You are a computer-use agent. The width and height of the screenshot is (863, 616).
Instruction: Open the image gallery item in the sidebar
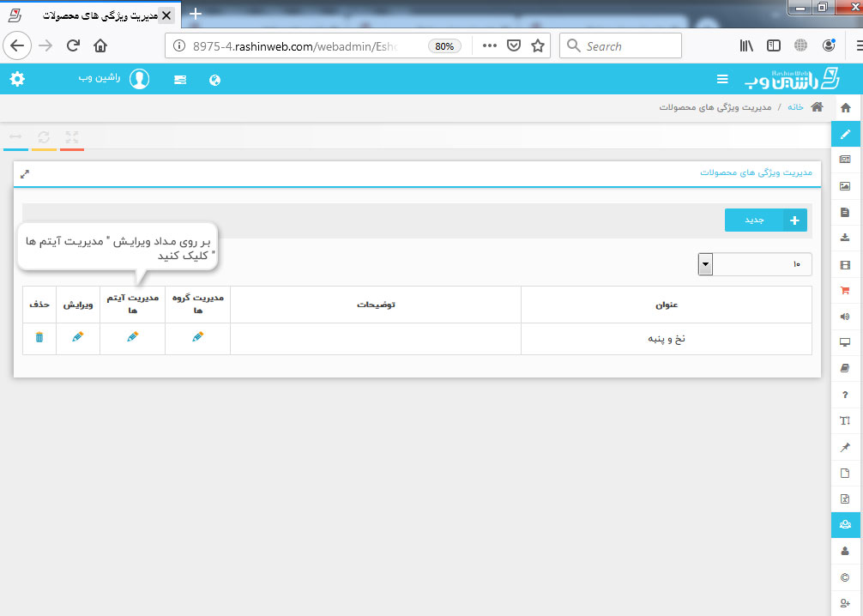pyautogui.click(x=845, y=186)
